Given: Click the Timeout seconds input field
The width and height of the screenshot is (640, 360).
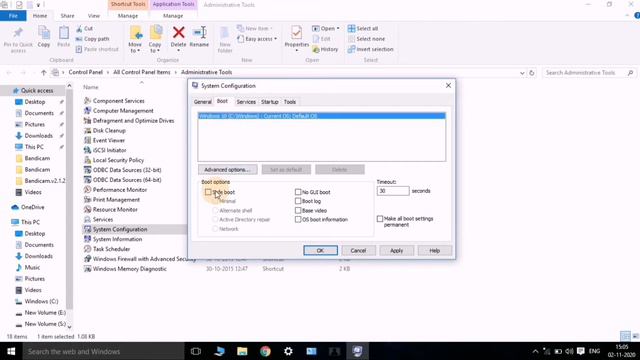Looking at the screenshot, I should [393, 191].
